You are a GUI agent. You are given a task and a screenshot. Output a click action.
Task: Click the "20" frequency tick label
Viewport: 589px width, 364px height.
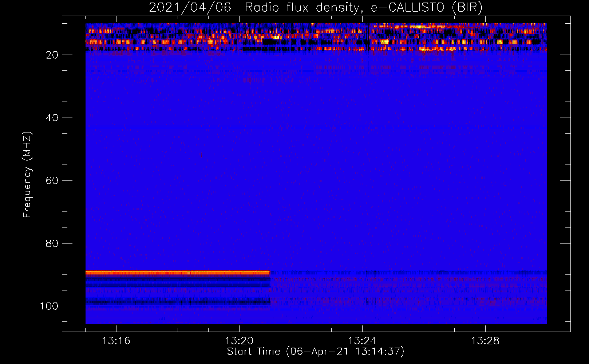(x=52, y=55)
